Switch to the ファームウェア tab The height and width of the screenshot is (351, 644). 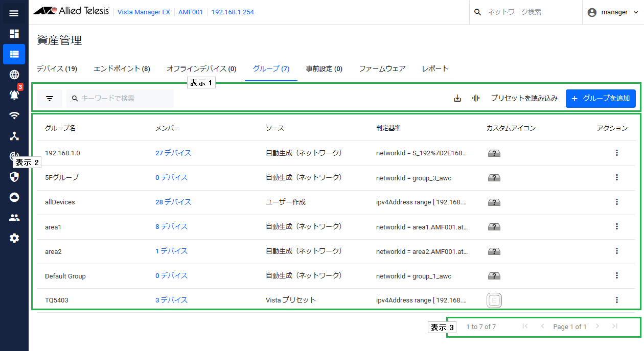[382, 68]
